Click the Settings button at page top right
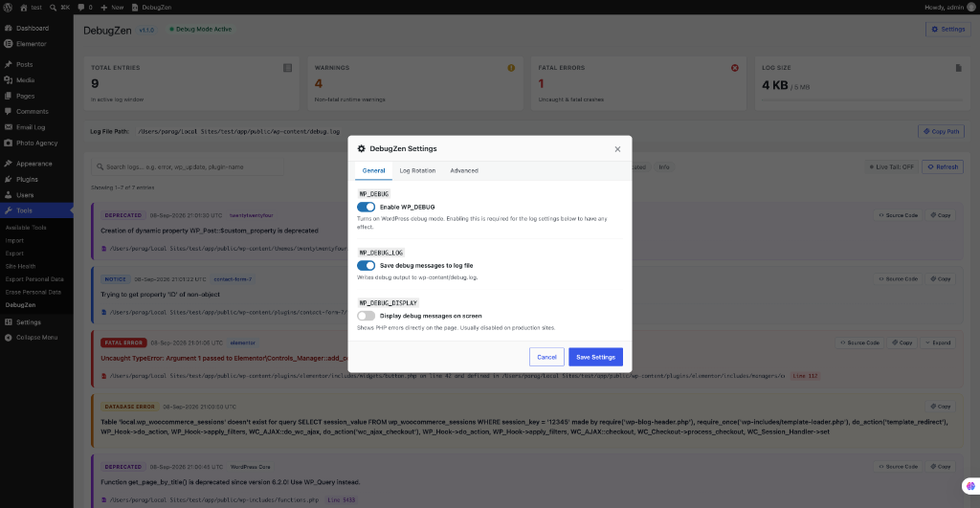The image size is (980, 508). (948, 30)
